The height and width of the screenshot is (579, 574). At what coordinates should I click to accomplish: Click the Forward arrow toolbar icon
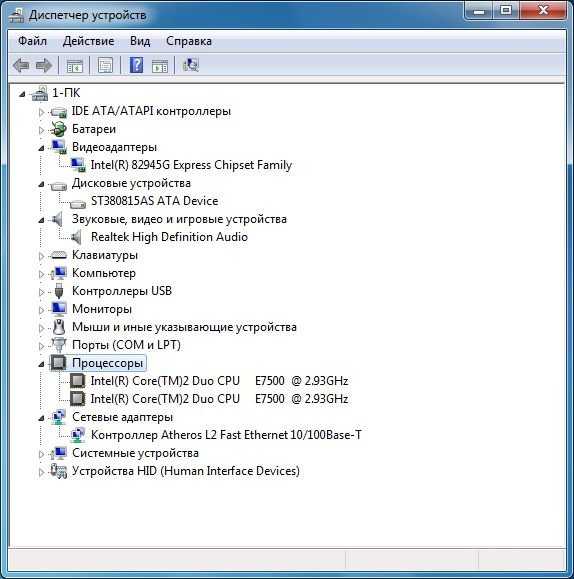point(44,66)
